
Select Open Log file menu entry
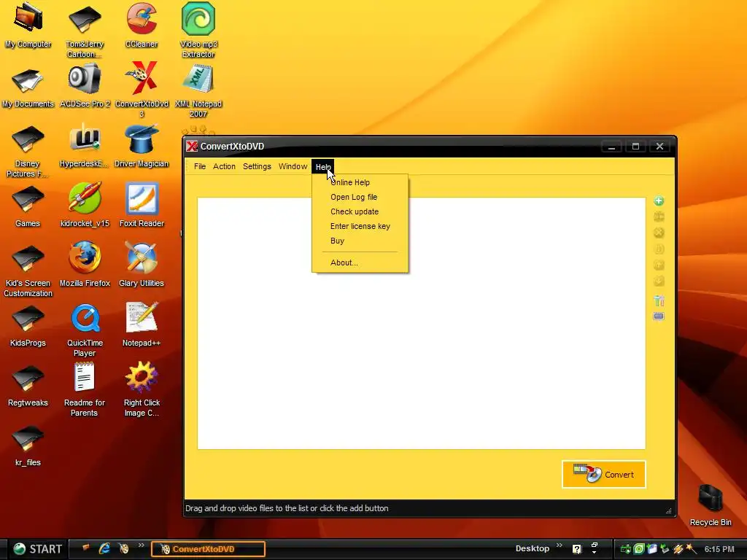360,197
